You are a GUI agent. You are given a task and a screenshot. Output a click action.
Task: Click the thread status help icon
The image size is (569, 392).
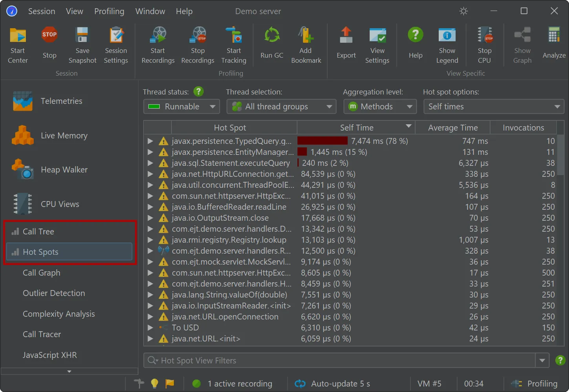[199, 92]
